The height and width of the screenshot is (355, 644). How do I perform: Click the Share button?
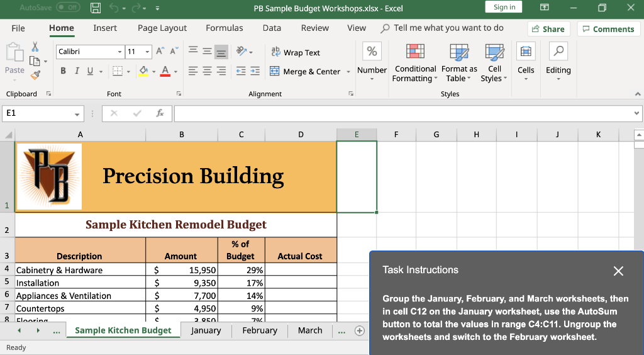pos(548,29)
